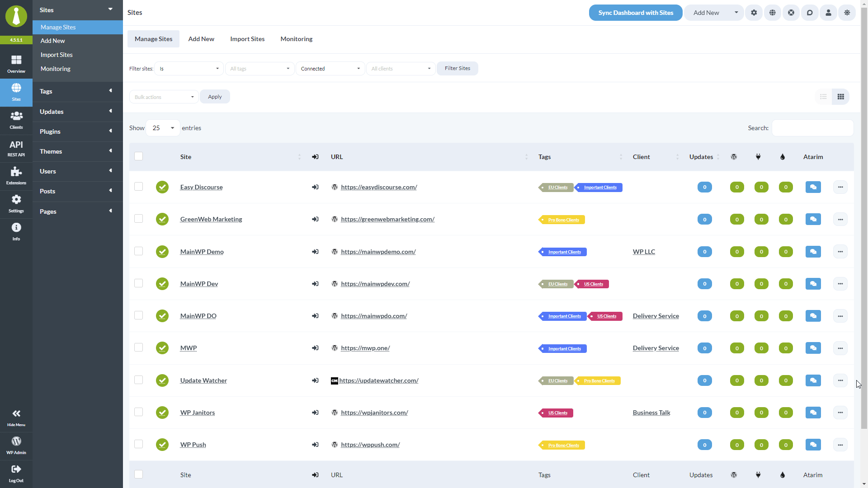Open Import Sites in the sidebar submenu
The width and height of the screenshot is (868, 488).
57,55
